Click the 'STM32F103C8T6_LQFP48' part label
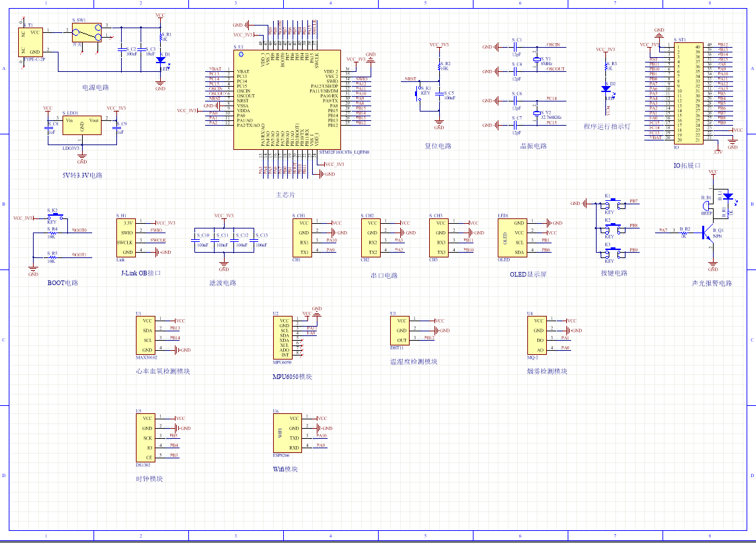The width and height of the screenshot is (756, 543). pyautogui.click(x=344, y=153)
